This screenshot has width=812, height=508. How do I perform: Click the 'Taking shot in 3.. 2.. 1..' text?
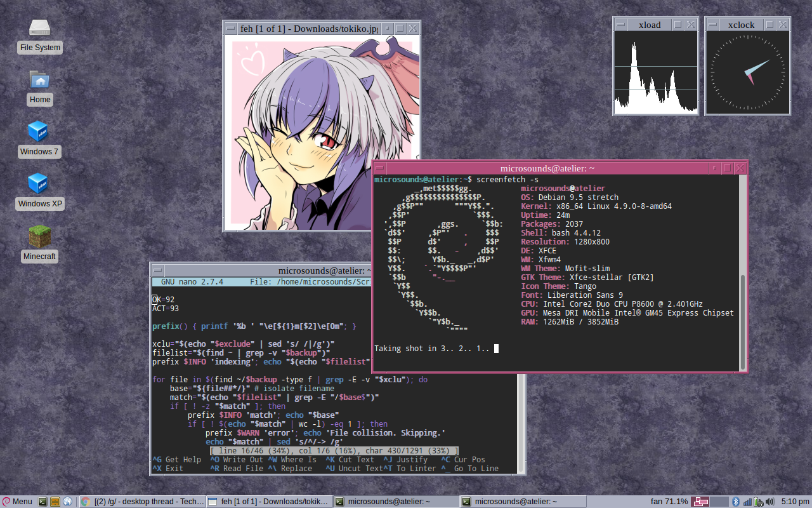point(432,349)
